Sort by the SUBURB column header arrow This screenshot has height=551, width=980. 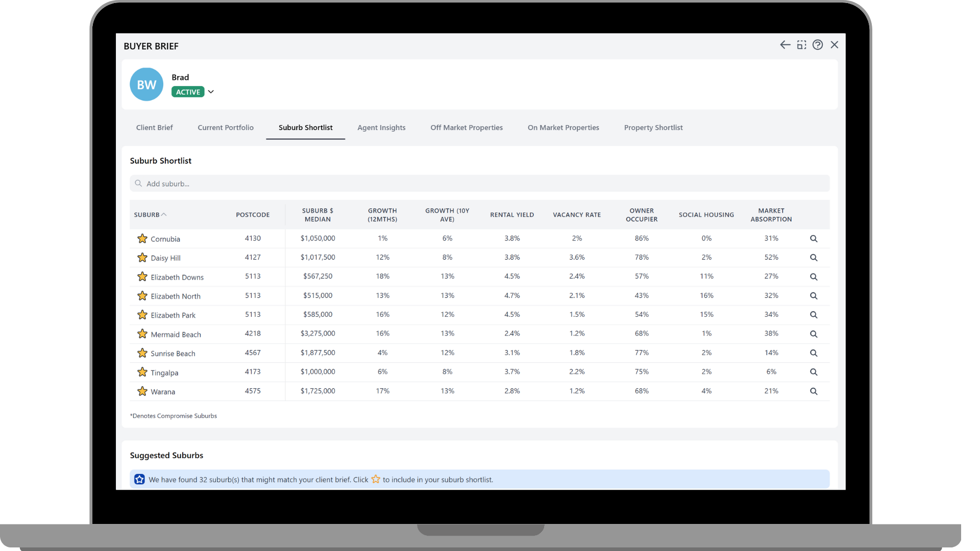(x=164, y=215)
